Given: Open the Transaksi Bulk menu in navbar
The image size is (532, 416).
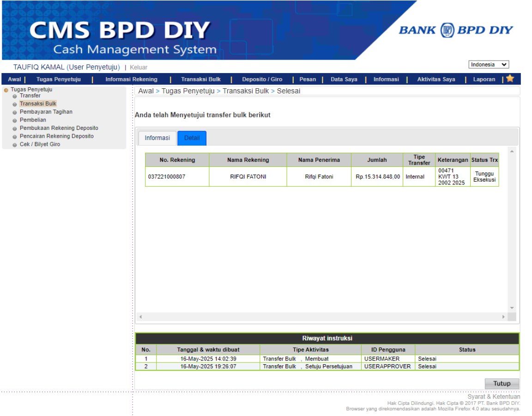Looking at the screenshot, I should [x=201, y=79].
